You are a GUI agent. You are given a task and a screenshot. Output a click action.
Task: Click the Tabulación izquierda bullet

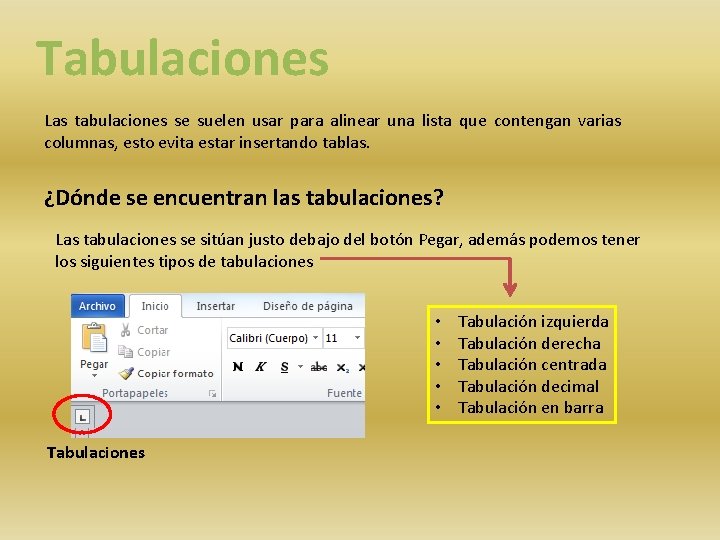pyautogui.click(x=533, y=322)
